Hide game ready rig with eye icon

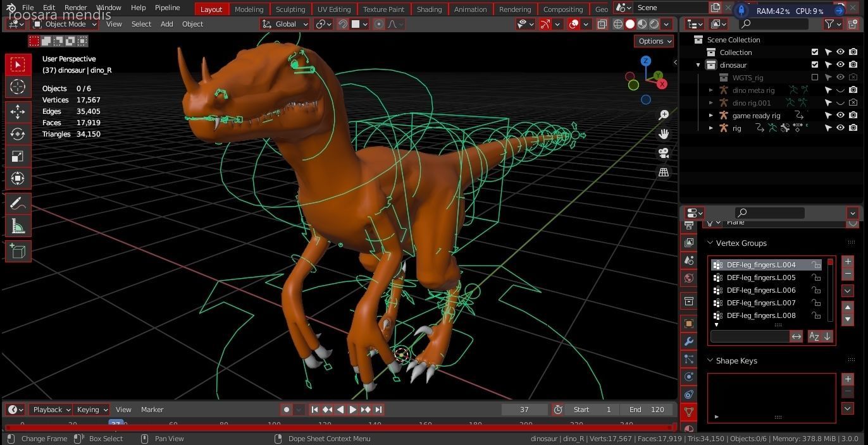point(840,115)
